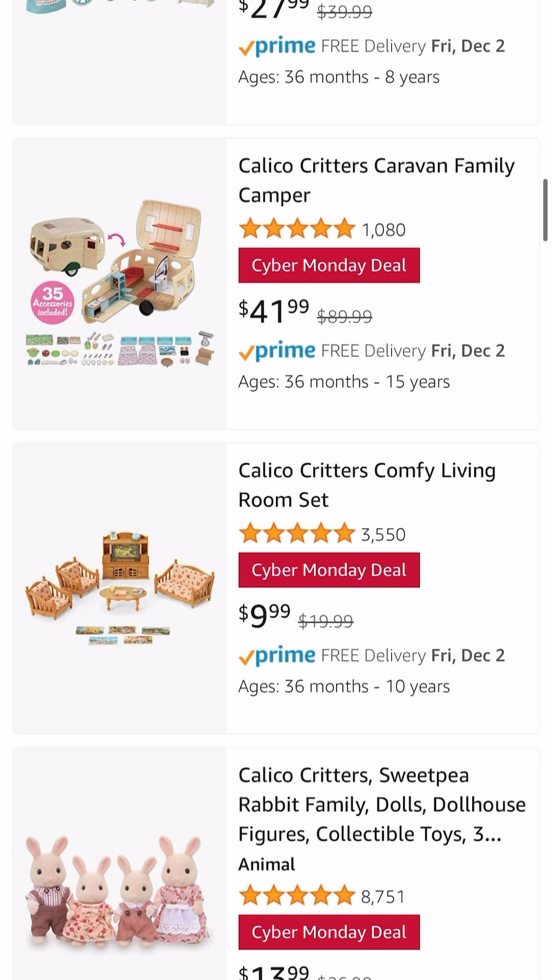Open the Calico Critters Comfy Living Room Set title
The image size is (552, 980).
pos(366,484)
